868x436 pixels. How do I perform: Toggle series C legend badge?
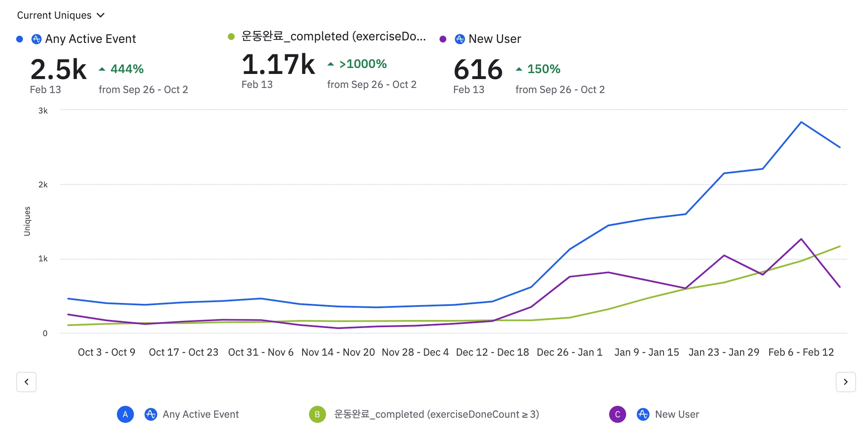click(618, 414)
